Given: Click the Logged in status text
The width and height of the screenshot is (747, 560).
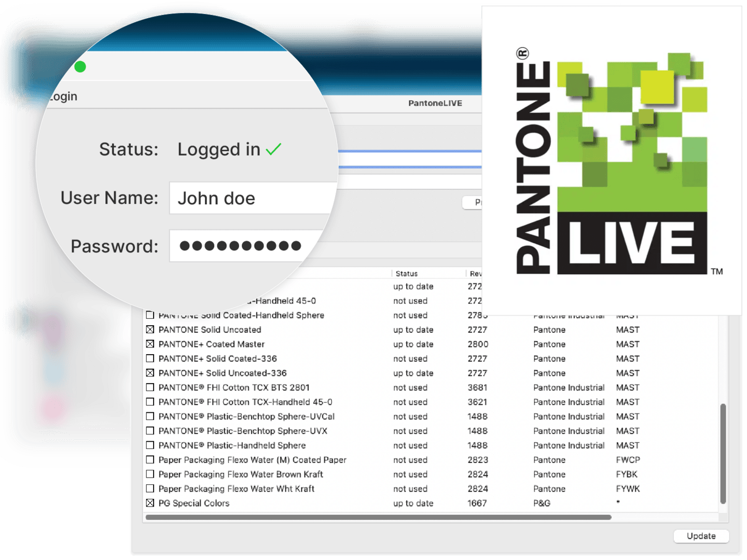Looking at the screenshot, I should [219, 149].
